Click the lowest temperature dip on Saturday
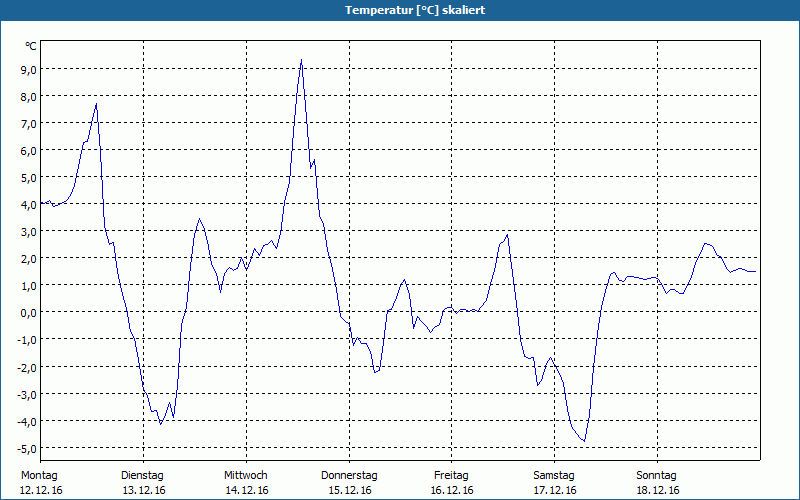Viewport: 800px width, 500px height. [584, 440]
